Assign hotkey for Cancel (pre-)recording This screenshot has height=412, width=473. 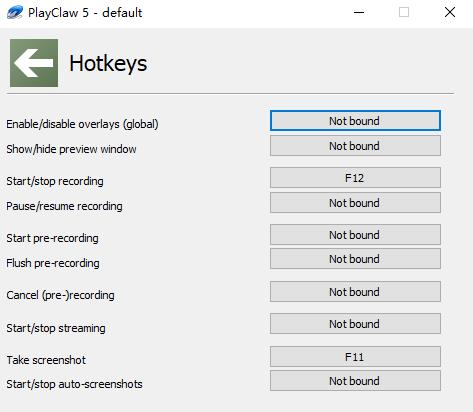[355, 292]
